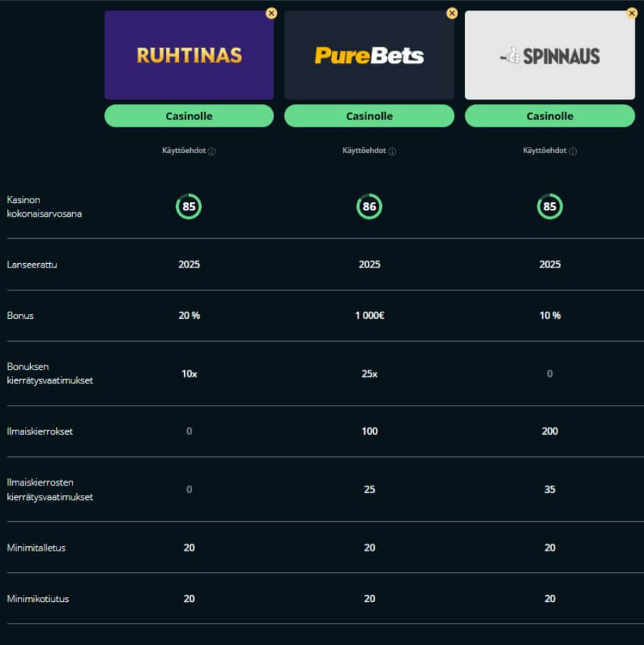Click the PureBets 1 000€ bonus value
This screenshot has height=645, width=644.
click(x=369, y=315)
